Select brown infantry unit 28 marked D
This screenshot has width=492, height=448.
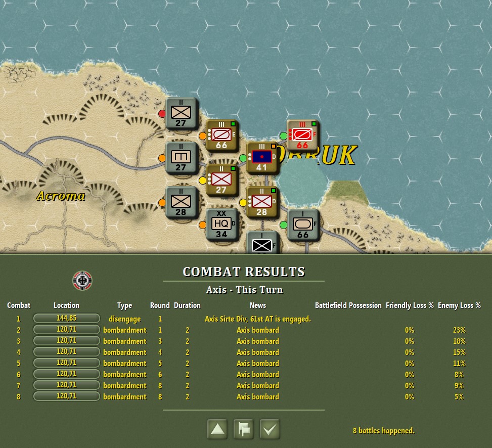262,202
